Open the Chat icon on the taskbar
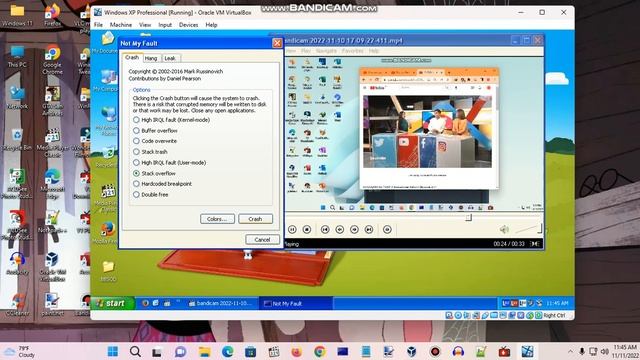Screen dimensions: 640x360 click(181, 351)
